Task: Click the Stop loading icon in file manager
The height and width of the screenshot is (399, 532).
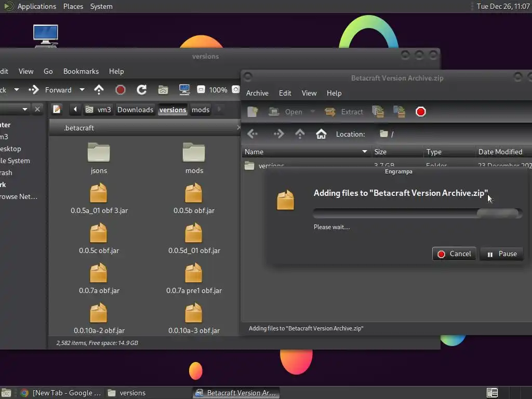Action: click(x=121, y=90)
